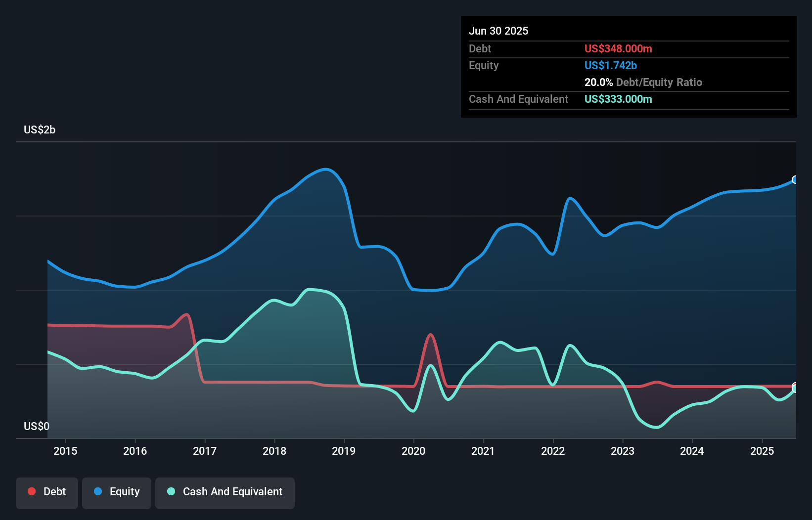This screenshot has width=812, height=520.
Task: Select the Cash end-point marker on chart
Action: [795, 389]
